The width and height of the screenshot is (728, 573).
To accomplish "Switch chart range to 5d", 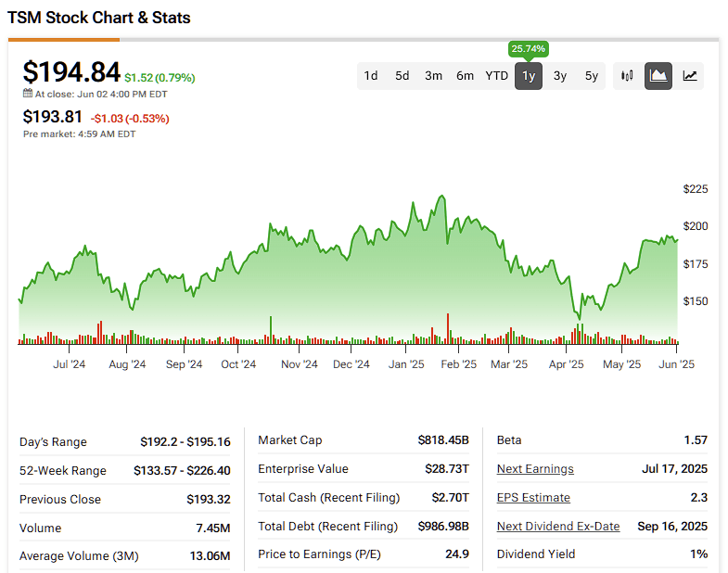I will (x=402, y=76).
